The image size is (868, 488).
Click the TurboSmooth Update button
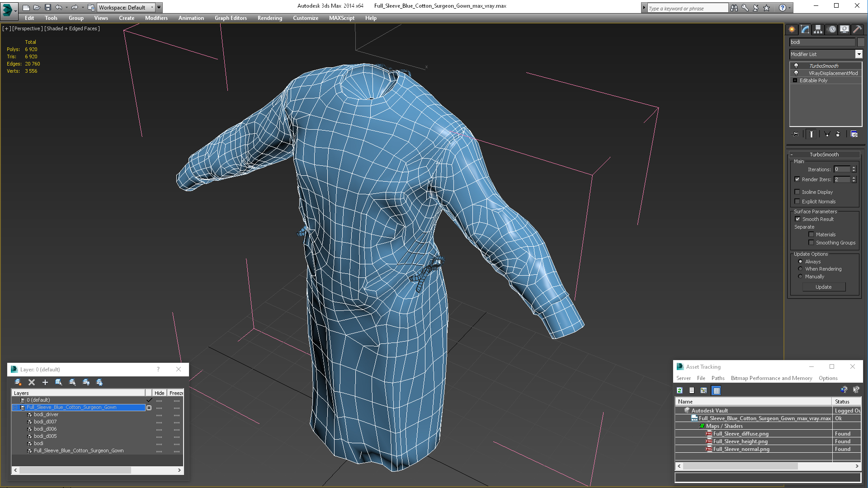[x=823, y=287]
